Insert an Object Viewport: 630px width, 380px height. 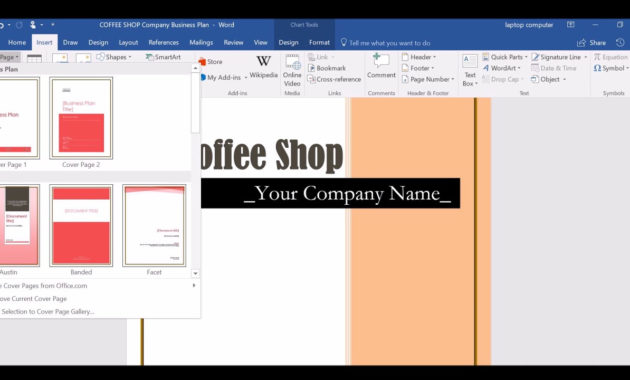coord(548,80)
